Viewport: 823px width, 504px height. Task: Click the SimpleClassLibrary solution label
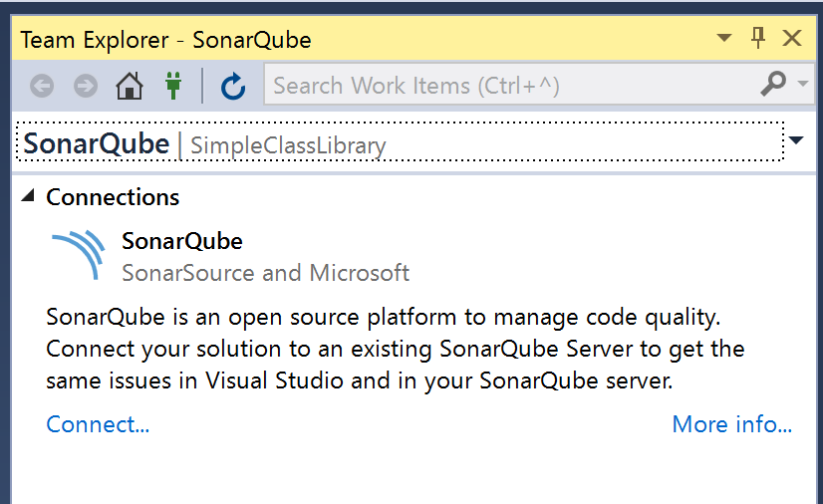(288, 145)
